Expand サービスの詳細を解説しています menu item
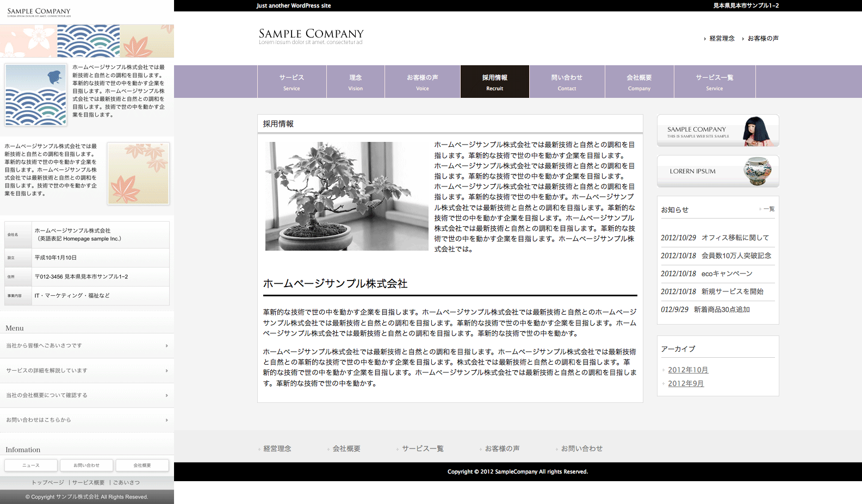 coord(87,371)
